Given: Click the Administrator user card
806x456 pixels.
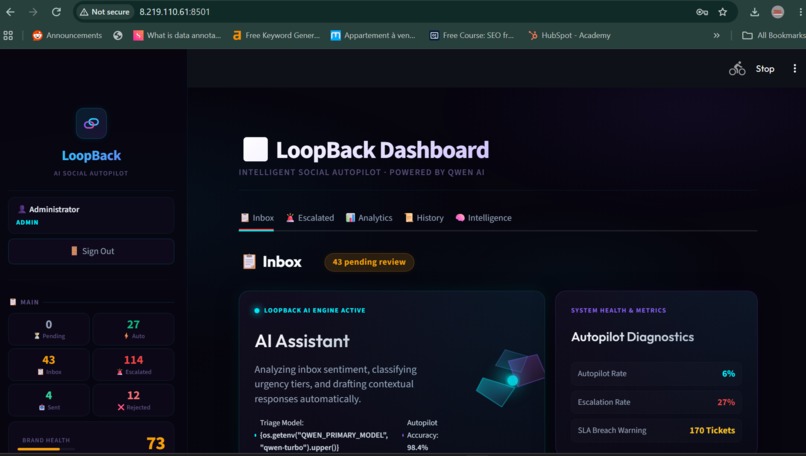Looking at the screenshot, I should (x=91, y=215).
